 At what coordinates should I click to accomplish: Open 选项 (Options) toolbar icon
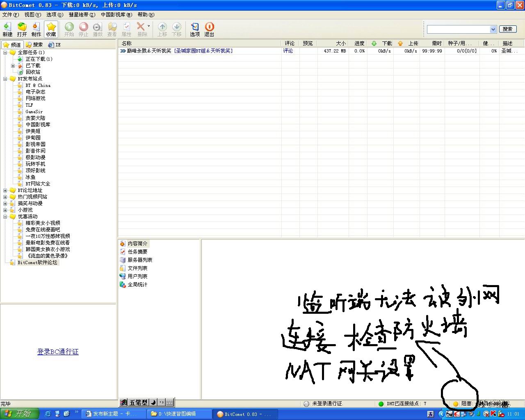pyautogui.click(x=195, y=30)
